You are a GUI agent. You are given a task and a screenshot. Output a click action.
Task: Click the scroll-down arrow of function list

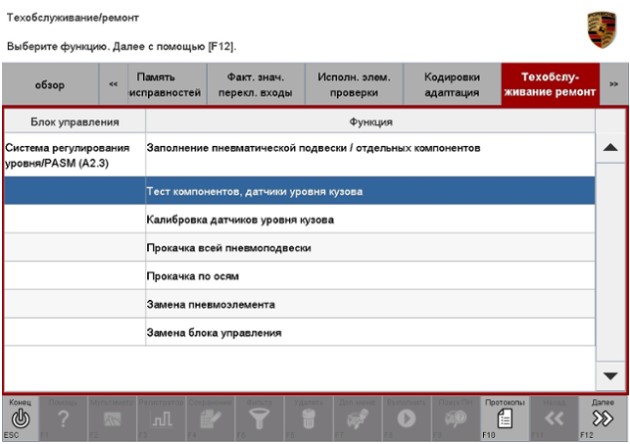click(611, 374)
